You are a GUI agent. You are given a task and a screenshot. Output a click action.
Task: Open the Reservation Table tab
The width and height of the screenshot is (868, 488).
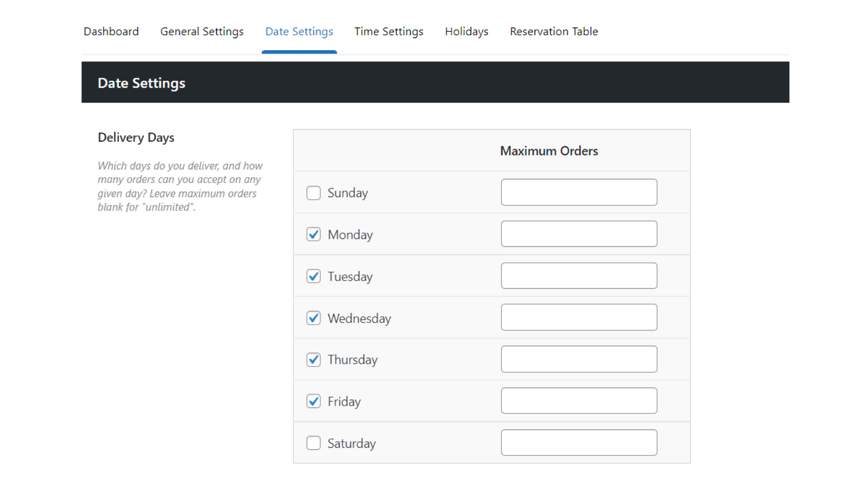554,32
